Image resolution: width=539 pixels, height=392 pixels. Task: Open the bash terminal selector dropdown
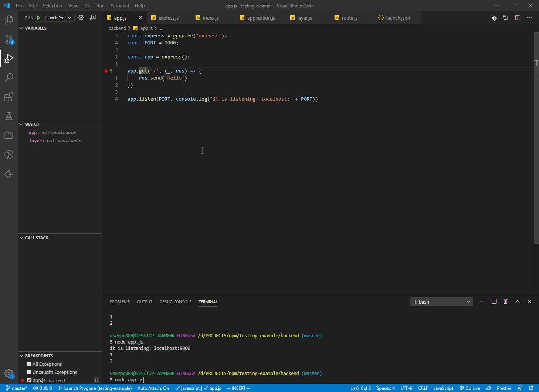coord(441,302)
